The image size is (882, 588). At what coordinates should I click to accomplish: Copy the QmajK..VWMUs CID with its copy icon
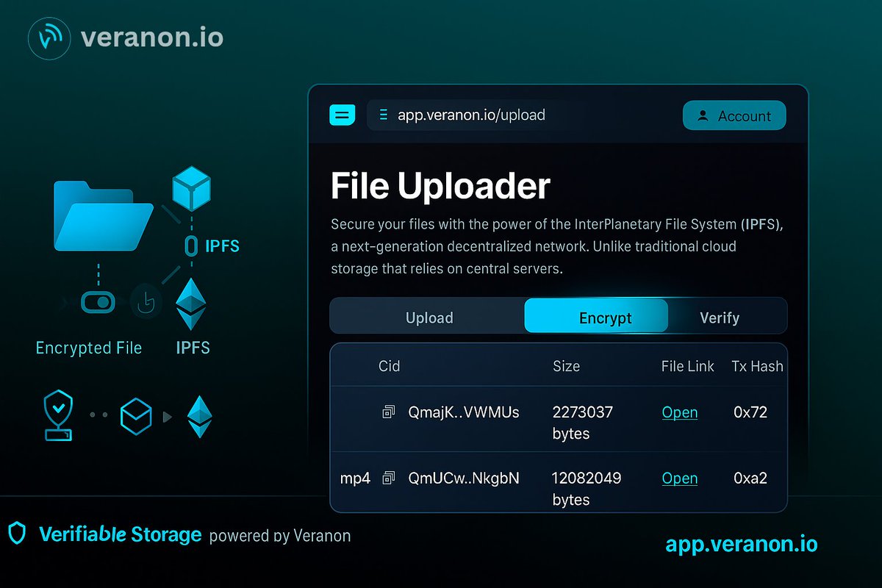(388, 412)
